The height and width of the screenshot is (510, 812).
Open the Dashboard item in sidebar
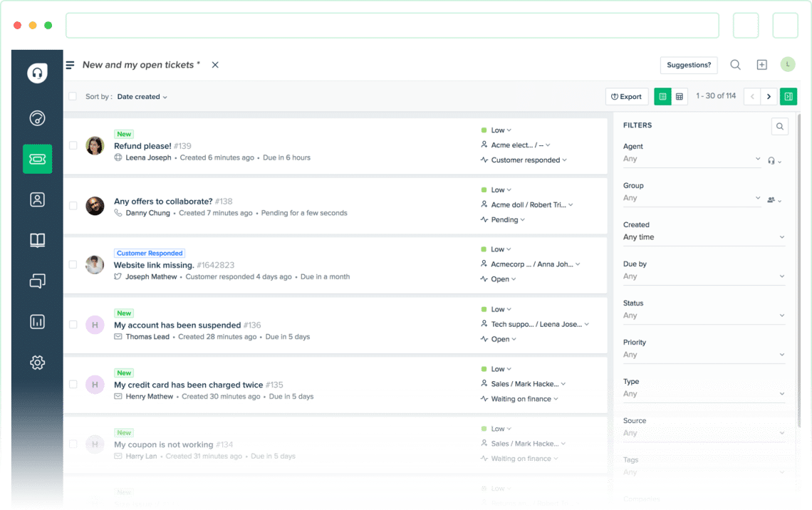point(37,118)
